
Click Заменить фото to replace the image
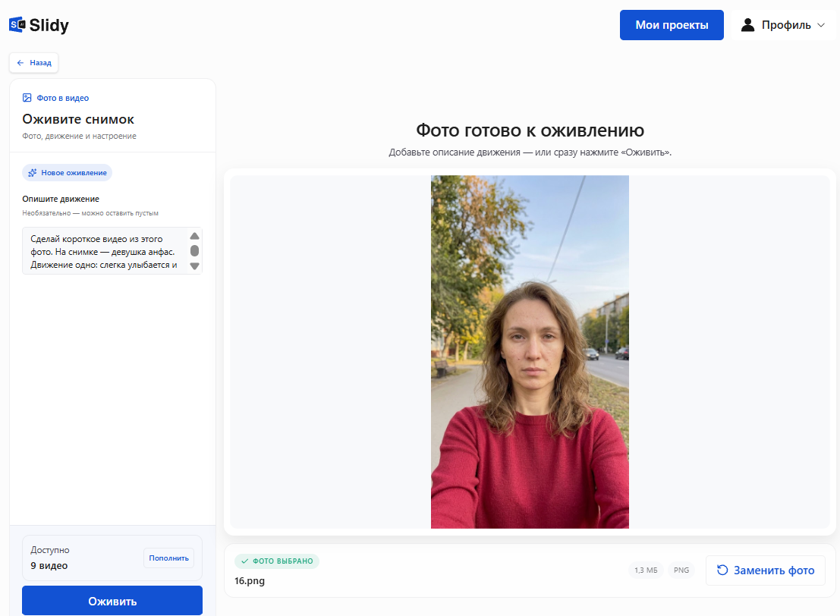pos(765,570)
